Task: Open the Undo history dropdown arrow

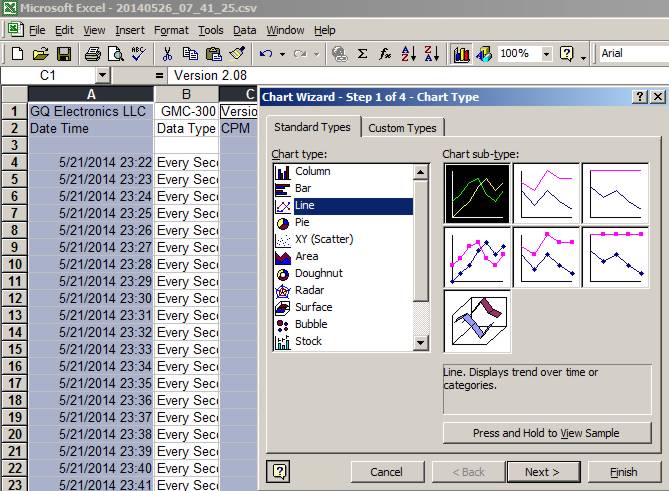Action: point(282,54)
